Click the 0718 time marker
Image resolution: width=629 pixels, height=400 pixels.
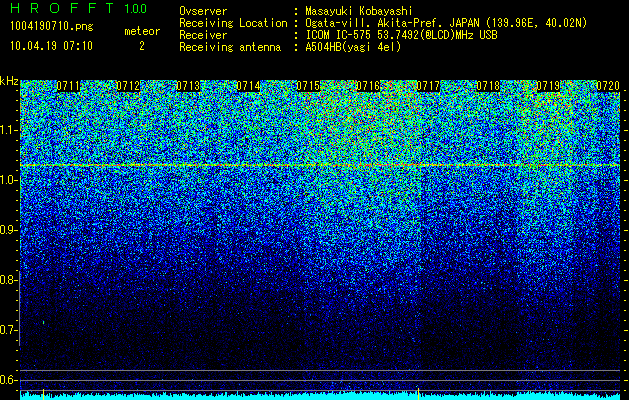click(x=489, y=86)
